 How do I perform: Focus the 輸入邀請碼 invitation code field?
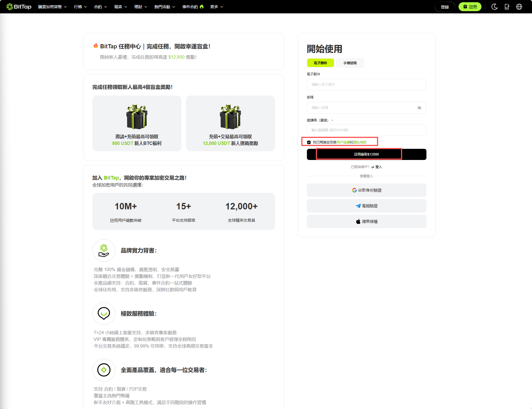[x=366, y=130]
